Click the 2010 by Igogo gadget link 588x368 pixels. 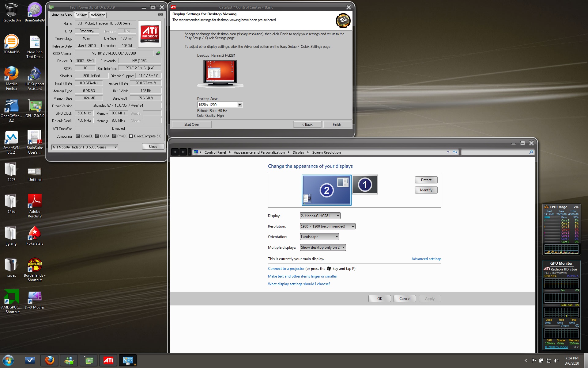556,347
